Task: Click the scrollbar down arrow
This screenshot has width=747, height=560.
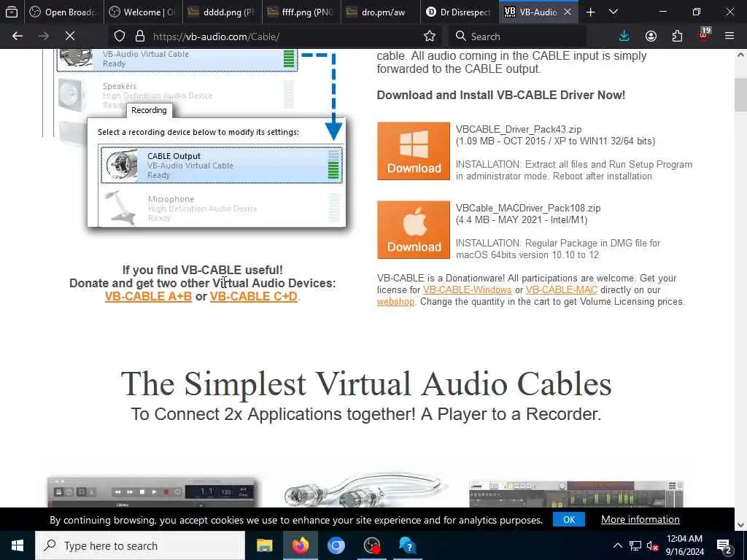Action: coord(740,525)
